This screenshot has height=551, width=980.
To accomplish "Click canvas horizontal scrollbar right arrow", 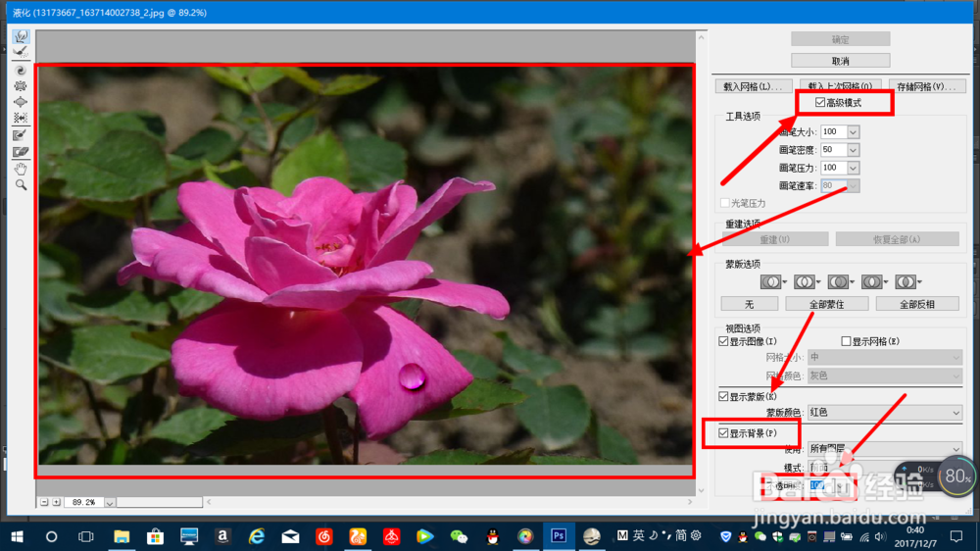I will pyautogui.click(x=690, y=502).
